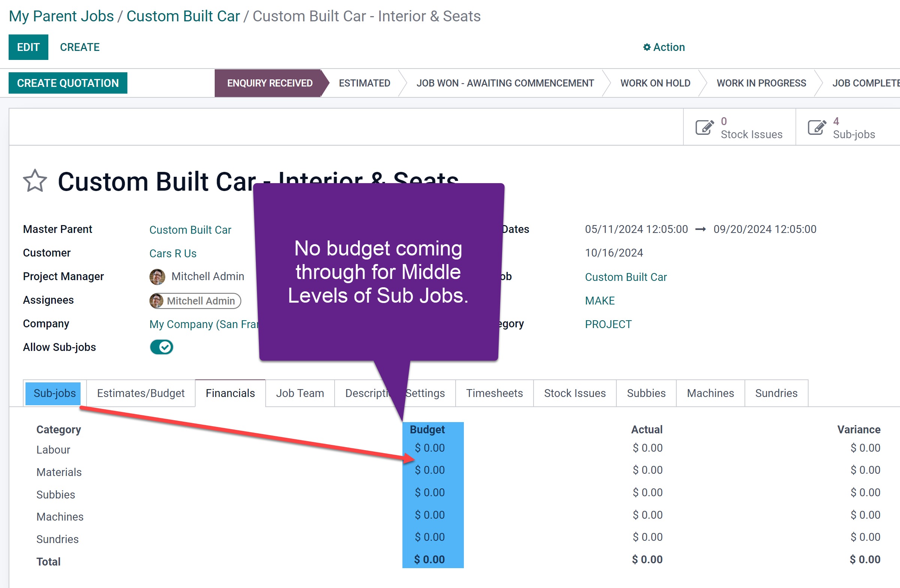Open the Timesheets tab

point(494,393)
